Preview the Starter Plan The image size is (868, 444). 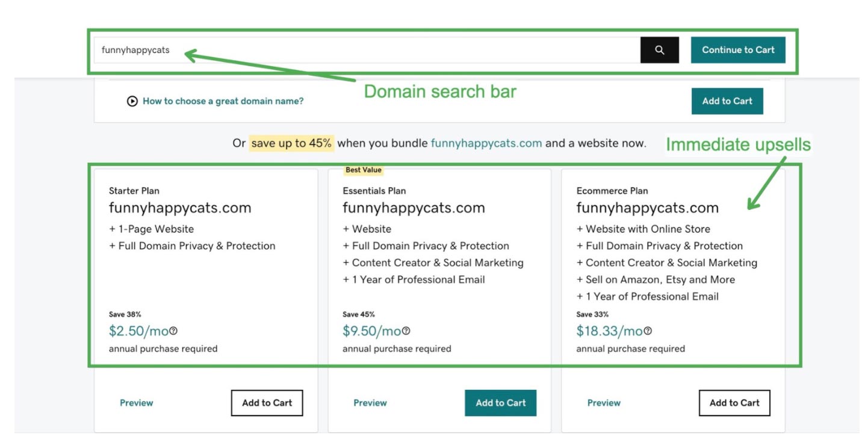137,403
